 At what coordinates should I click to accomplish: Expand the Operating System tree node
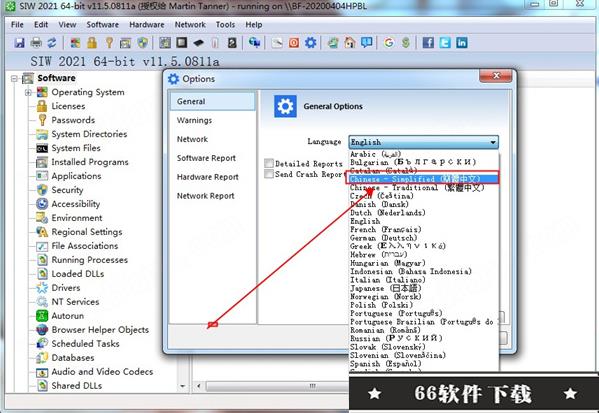tap(28, 92)
